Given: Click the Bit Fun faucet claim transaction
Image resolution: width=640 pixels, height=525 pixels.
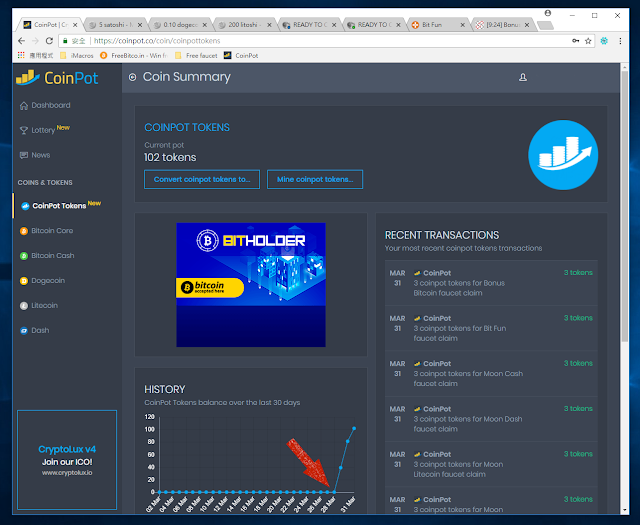Looking at the screenshot, I should tap(491, 328).
